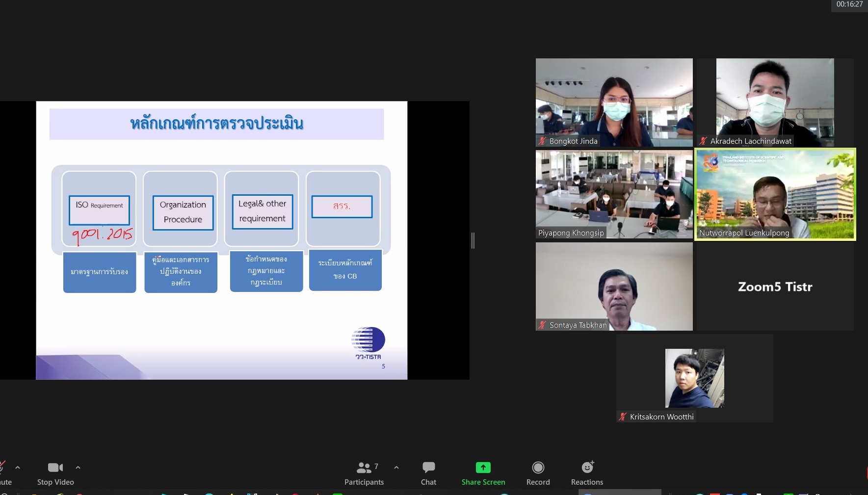This screenshot has height=495, width=868.
Task: Expand audio options arrow beside Mute
Action: coord(18,468)
